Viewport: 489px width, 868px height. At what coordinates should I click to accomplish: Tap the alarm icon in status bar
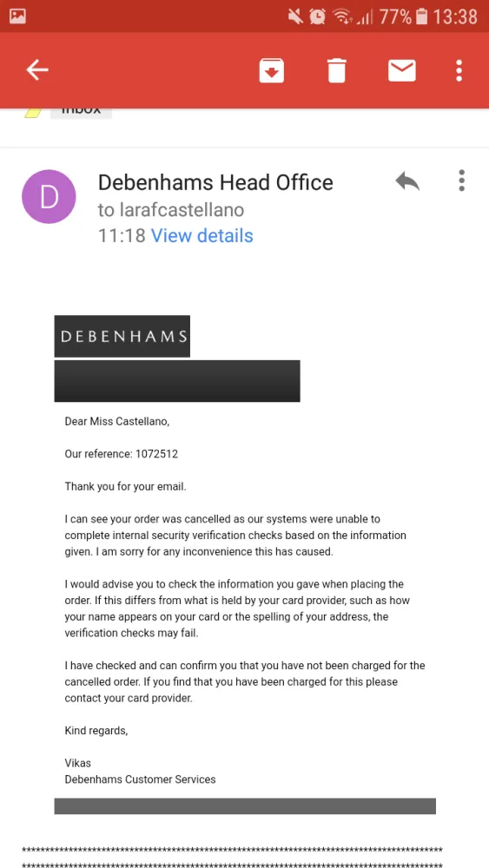tap(317, 16)
